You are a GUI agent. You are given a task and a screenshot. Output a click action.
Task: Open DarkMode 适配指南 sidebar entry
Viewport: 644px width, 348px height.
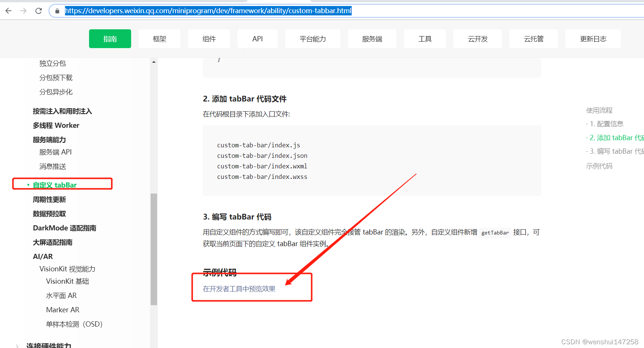[x=65, y=228]
